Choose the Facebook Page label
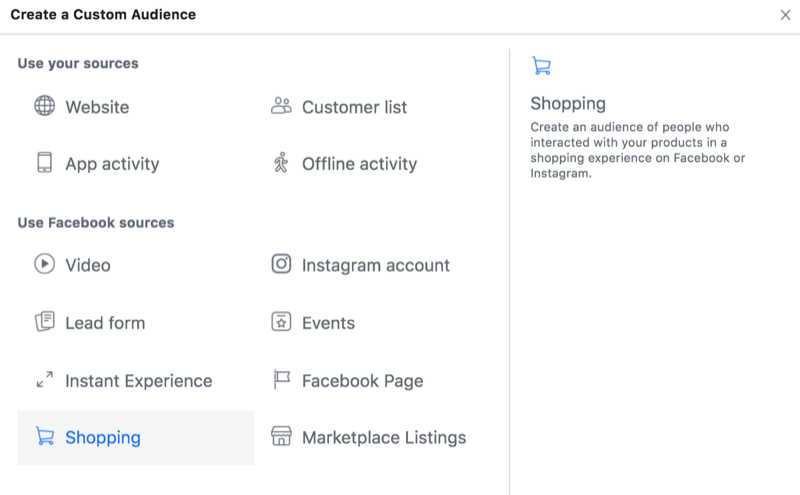 pyautogui.click(x=362, y=381)
